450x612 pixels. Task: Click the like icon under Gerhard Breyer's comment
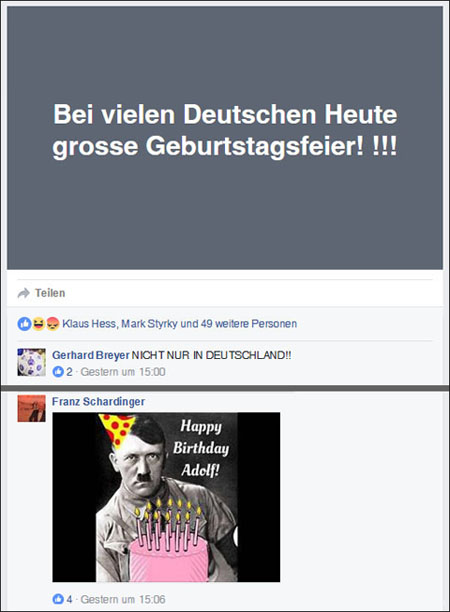point(58,372)
